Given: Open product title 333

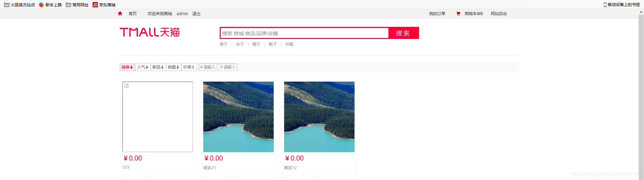Looking at the screenshot, I should [x=126, y=167].
